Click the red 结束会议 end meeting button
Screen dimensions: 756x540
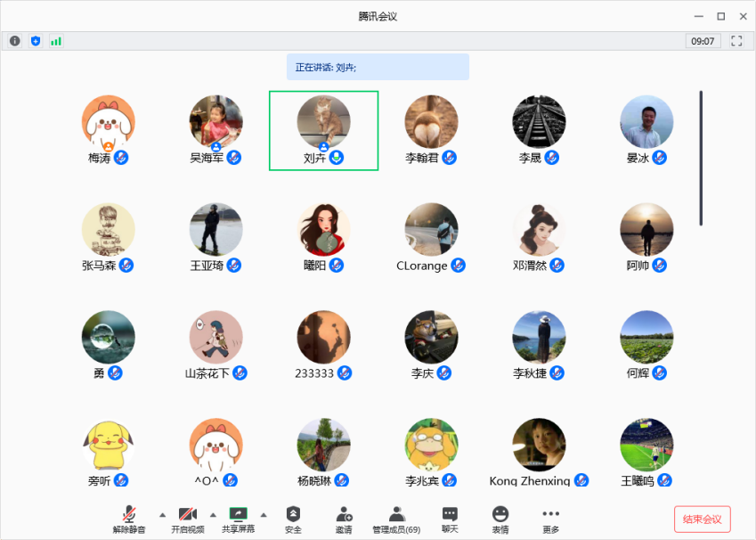pos(702,520)
